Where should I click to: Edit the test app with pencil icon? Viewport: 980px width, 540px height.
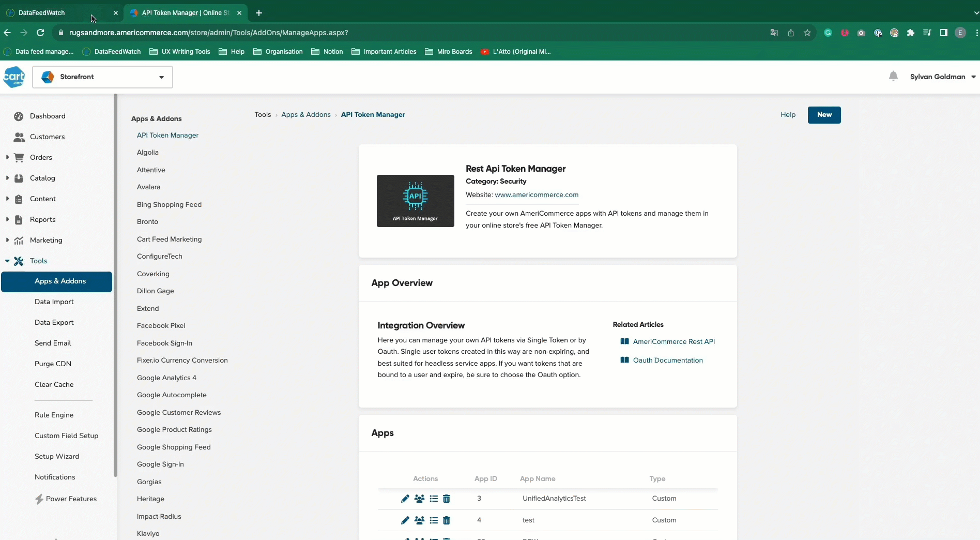pyautogui.click(x=405, y=520)
